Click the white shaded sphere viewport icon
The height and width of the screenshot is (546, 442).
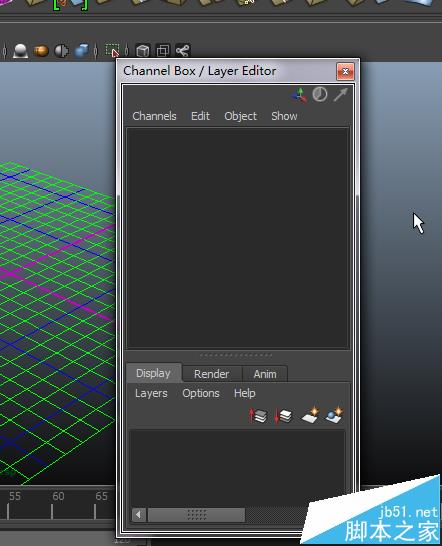(x=21, y=51)
